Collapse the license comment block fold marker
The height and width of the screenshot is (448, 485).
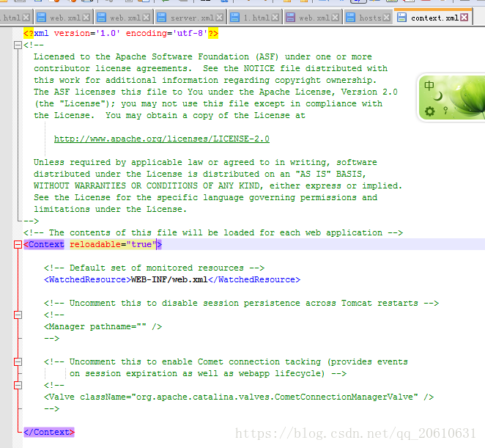coord(18,45)
